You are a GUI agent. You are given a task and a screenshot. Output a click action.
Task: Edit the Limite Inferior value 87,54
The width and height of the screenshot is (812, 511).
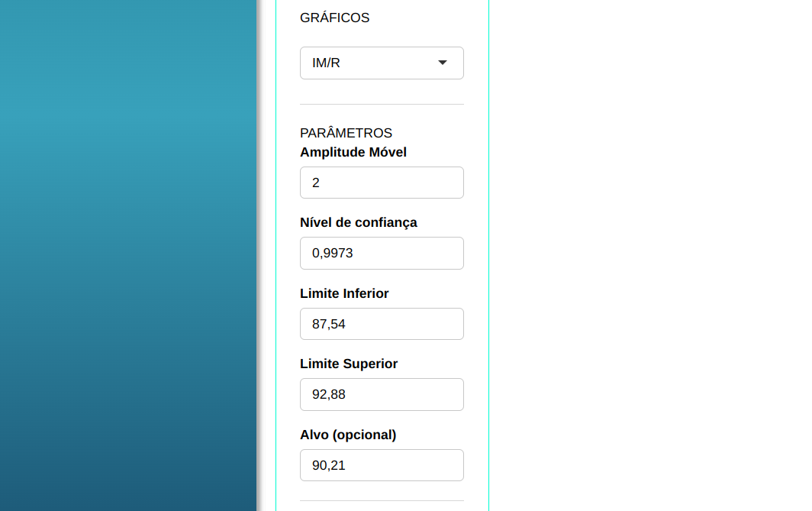coord(382,324)
